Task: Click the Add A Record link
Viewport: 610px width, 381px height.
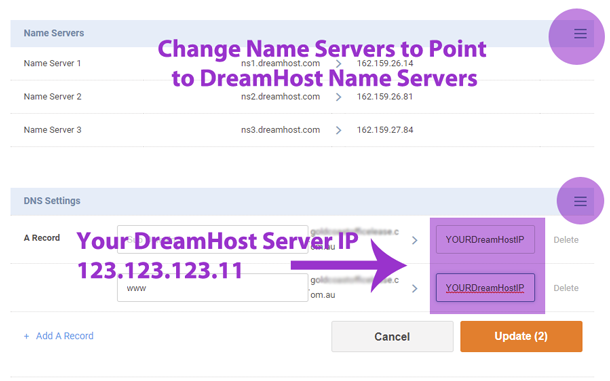Action: [59, 336]
